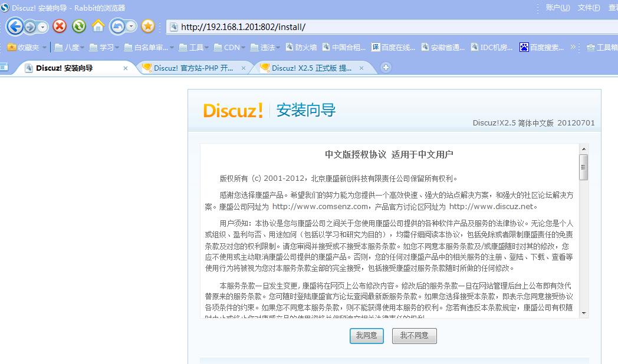Open the 百度搜索 bookmark
This screenshot has height=364, width=618.
click(542, 47)
